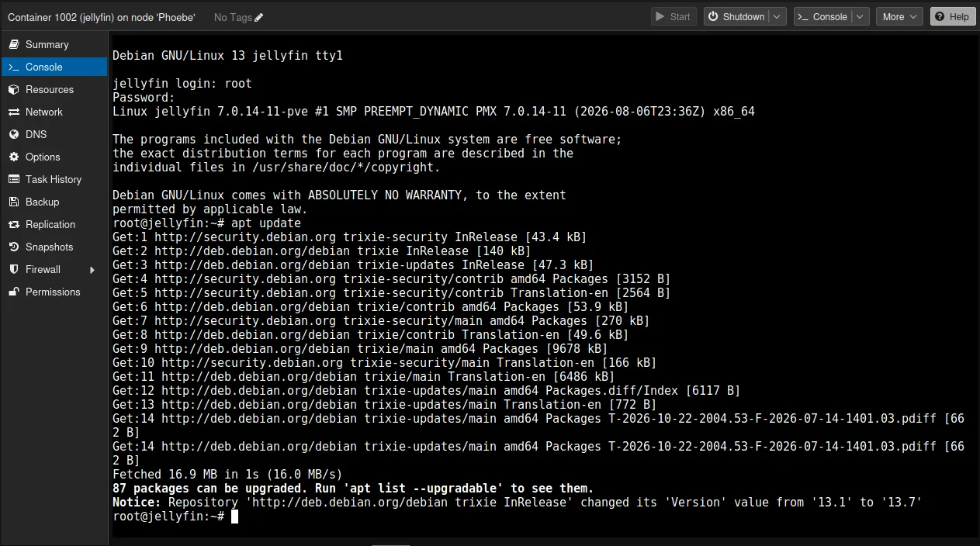
Task: Select the Resources menu label
Action: click(50, 89)
